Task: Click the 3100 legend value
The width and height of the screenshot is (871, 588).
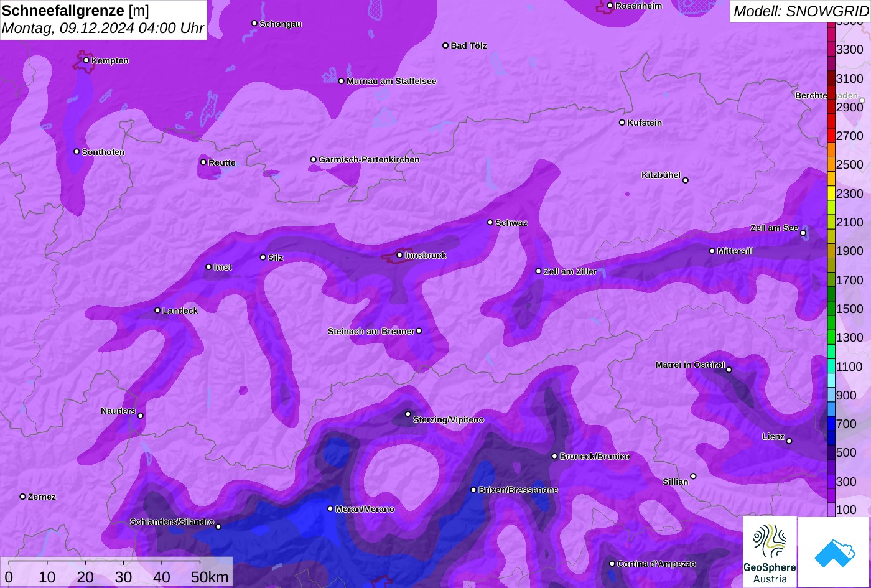Action: tap(850, 78)
